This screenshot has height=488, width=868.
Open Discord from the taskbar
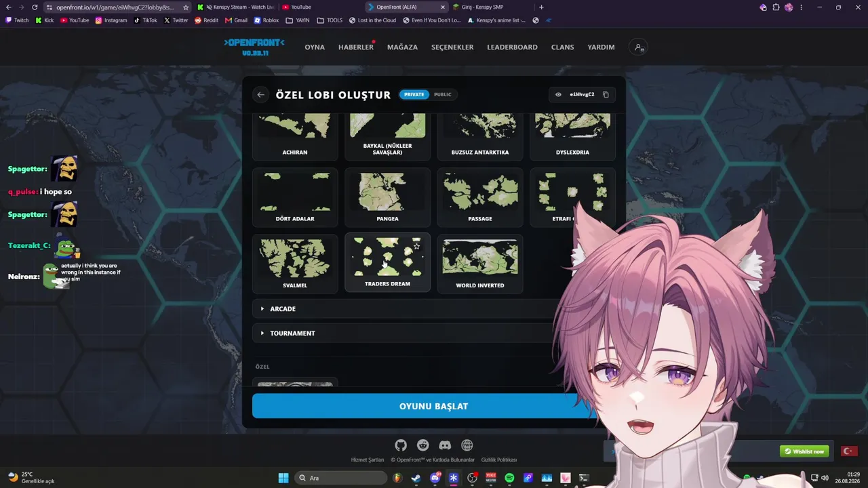point(435,478)
